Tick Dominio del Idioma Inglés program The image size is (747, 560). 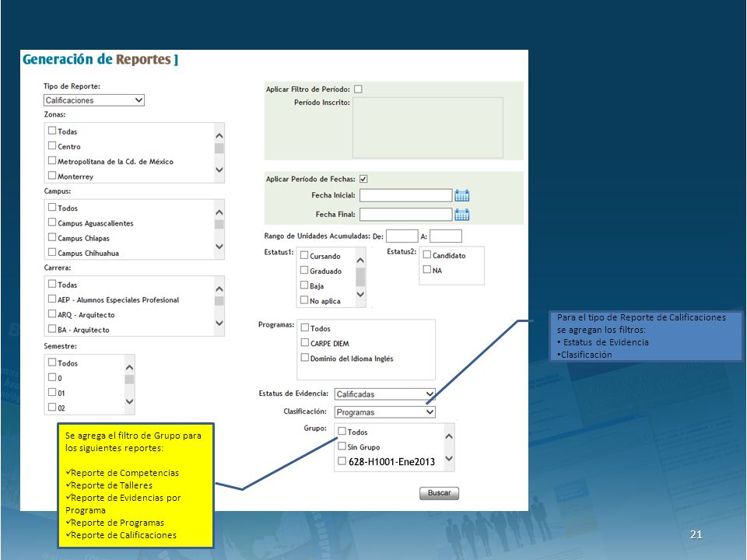coord(305,358)
